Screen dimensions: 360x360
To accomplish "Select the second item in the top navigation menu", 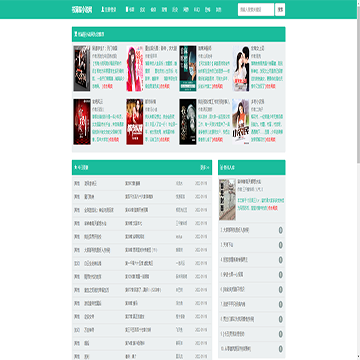I will coord(142,10).
